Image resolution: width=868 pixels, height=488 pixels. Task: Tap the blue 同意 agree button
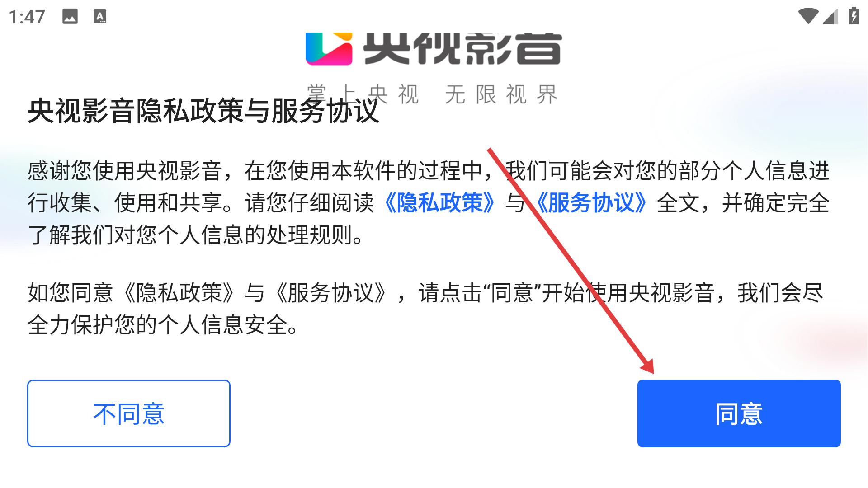(x=739, y=413)
